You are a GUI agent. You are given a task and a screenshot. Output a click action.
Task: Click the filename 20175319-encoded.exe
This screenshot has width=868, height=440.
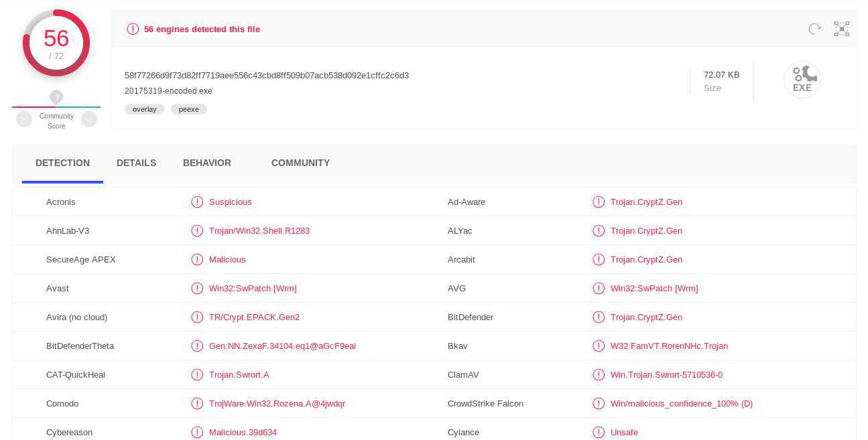[168, 91]
